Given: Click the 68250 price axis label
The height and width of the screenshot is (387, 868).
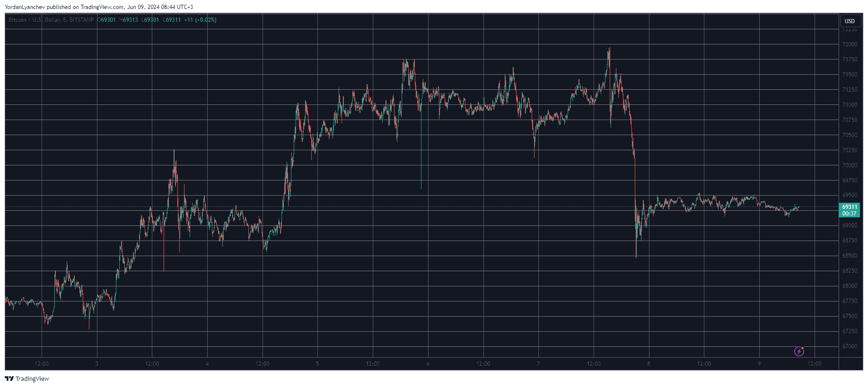Looking at the screenshot, I should [850, 271].
